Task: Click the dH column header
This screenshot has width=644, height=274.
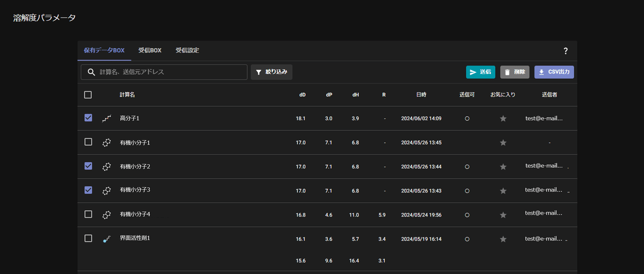Action: 355,95
